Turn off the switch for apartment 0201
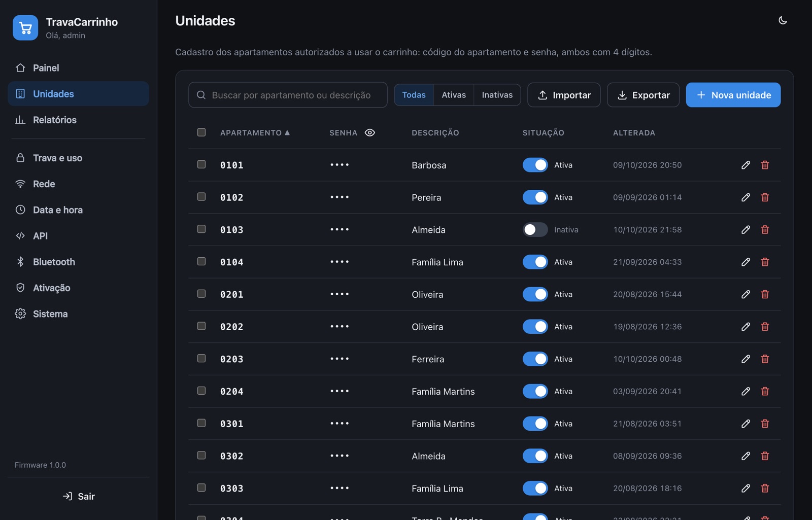The width and height of the screenshot is (812, 520). pos(535,294)
